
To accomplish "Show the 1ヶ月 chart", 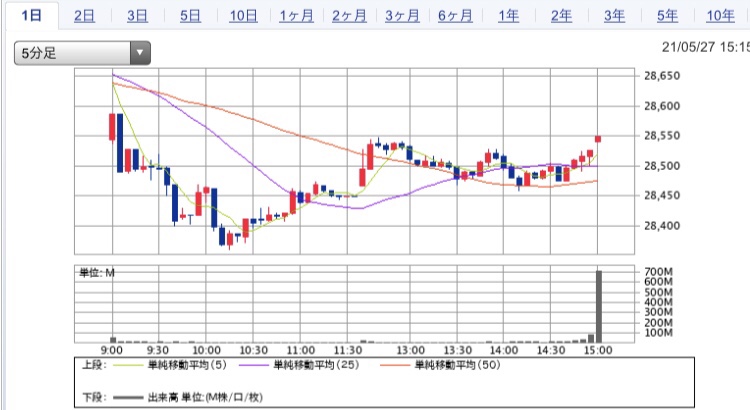I will coord(297,16).
